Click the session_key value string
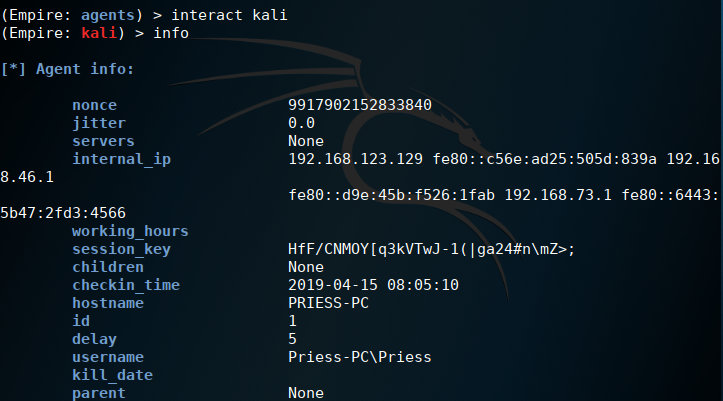Image resolution: width=723 pixels, height=401 pixels. (432, 249)
